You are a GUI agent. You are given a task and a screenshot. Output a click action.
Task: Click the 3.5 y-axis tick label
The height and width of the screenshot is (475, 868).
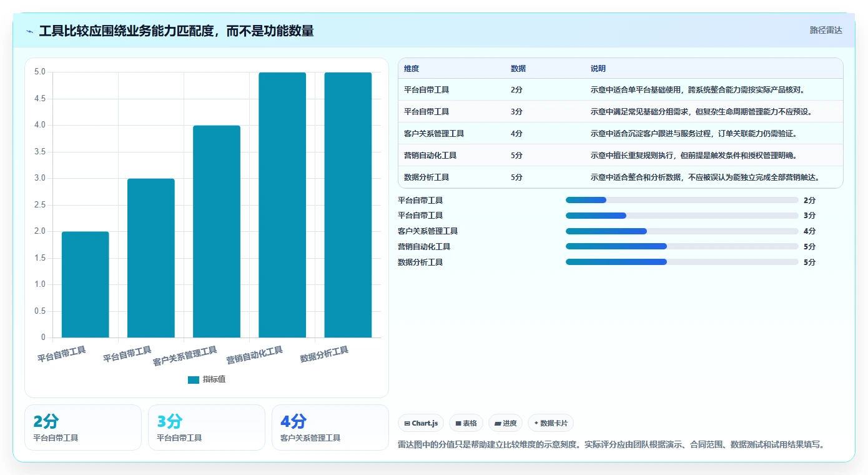(40, 152)
